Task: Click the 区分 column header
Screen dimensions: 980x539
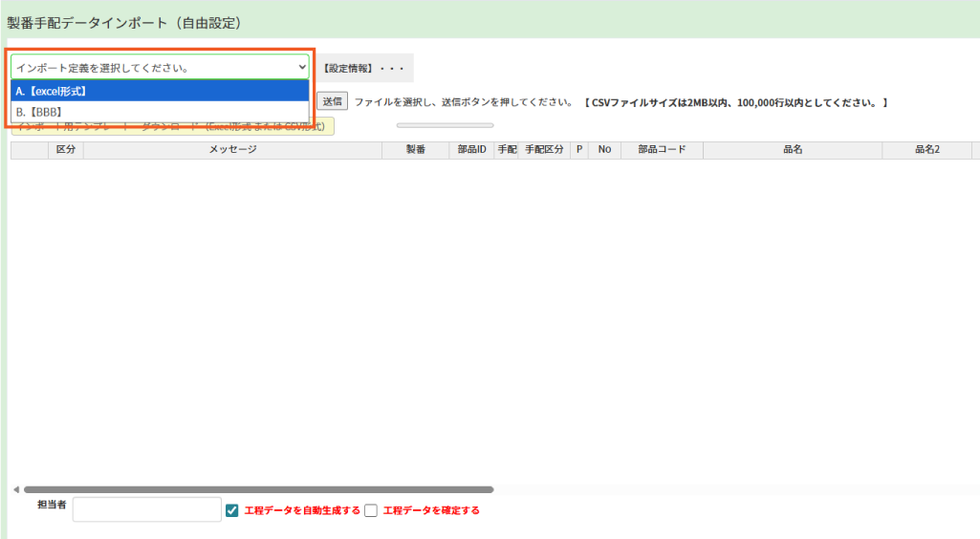Action: point(66,150)
